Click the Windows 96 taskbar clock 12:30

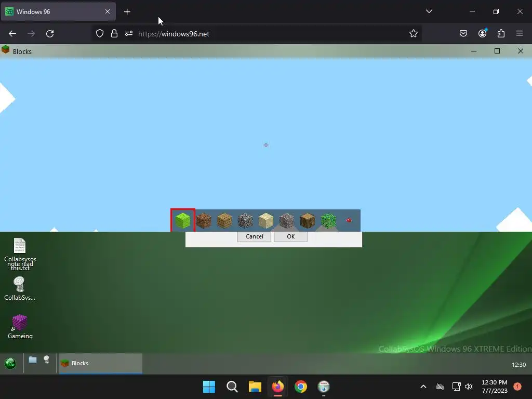518,365
